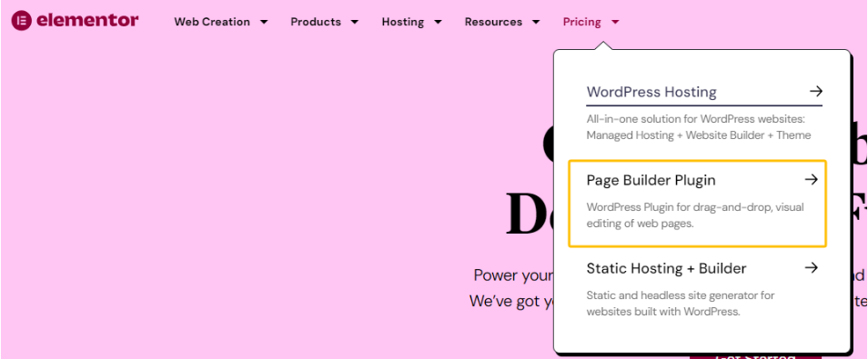Expand the Web Creation dropdown caret
Viewport: 868px width, 359px height.
point(264,22)
